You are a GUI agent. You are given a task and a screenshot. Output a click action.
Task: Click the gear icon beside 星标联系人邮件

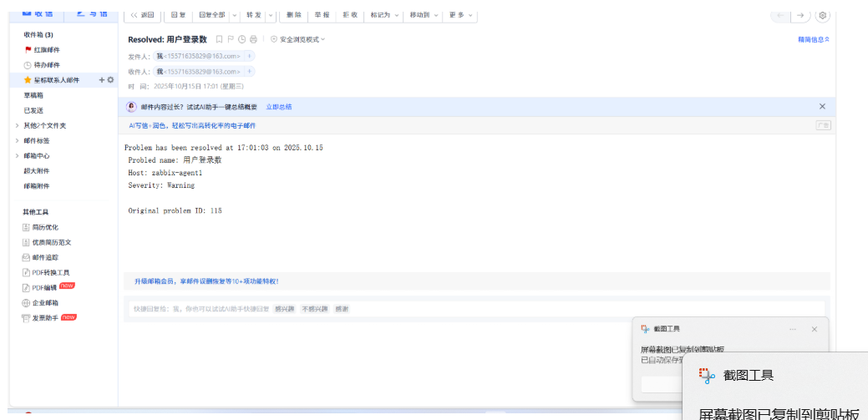click(110, 79)
